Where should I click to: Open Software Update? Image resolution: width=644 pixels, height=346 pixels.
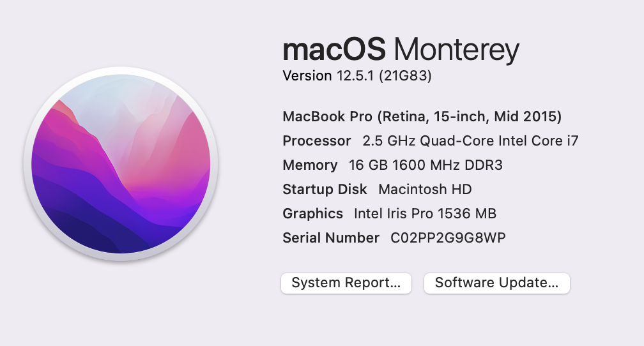(496, 283)
